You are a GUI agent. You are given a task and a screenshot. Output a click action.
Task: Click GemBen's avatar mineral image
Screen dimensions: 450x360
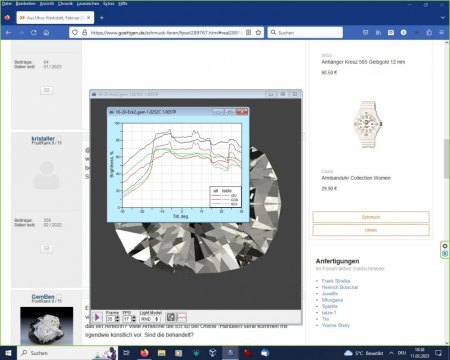tap(47, 325)
